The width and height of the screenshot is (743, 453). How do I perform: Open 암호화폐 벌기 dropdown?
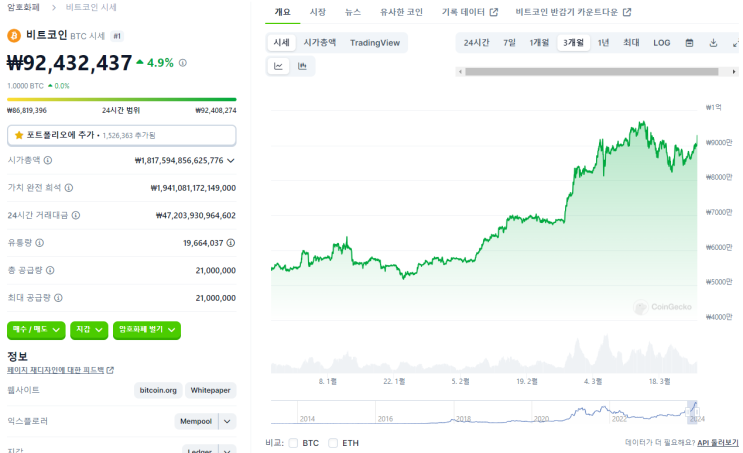tap(147, 330)
